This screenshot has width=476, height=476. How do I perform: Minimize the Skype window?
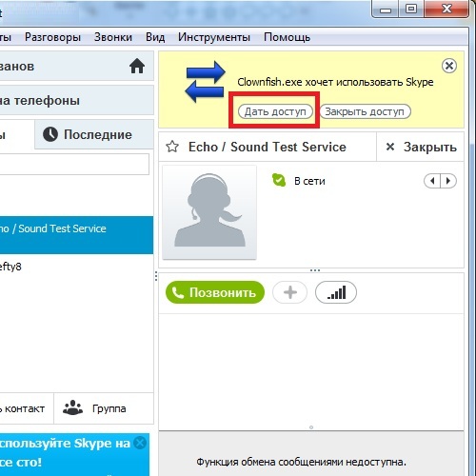(386, 10)
